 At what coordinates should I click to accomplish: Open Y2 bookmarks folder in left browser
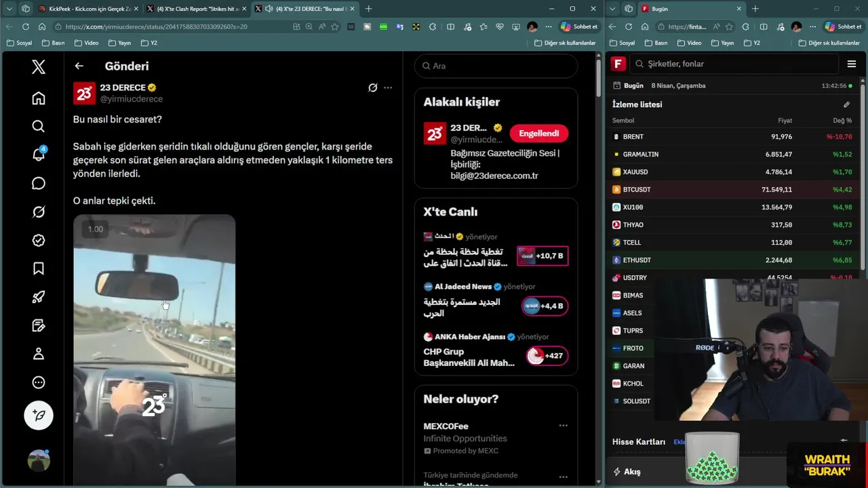pos(149,43)
